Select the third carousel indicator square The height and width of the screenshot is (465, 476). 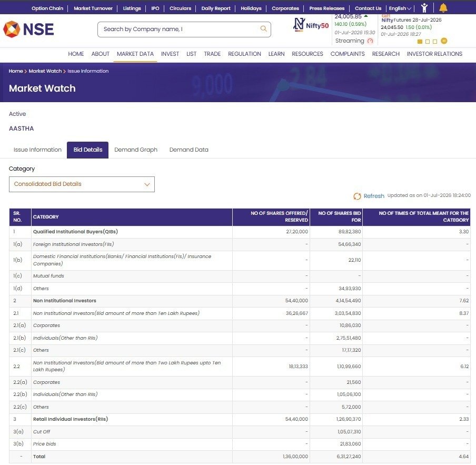[435, 42]
